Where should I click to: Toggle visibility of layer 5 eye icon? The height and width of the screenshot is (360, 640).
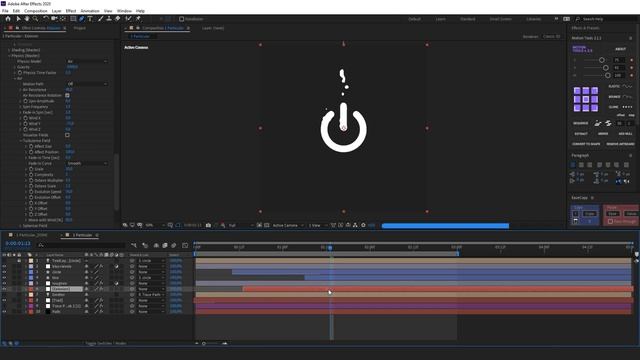[4, 283]
